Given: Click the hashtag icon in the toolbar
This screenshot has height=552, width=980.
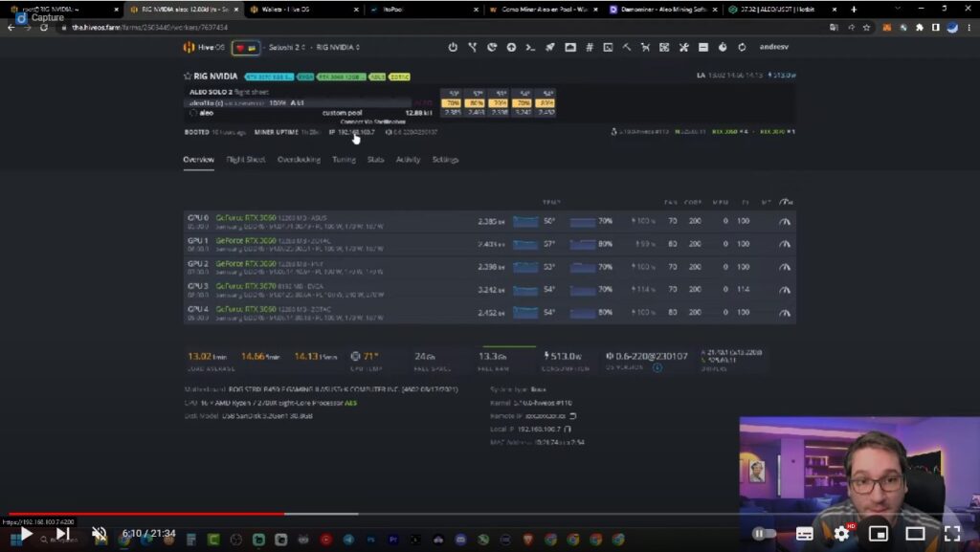Looking at the screenshot, I should coord(589,47).
